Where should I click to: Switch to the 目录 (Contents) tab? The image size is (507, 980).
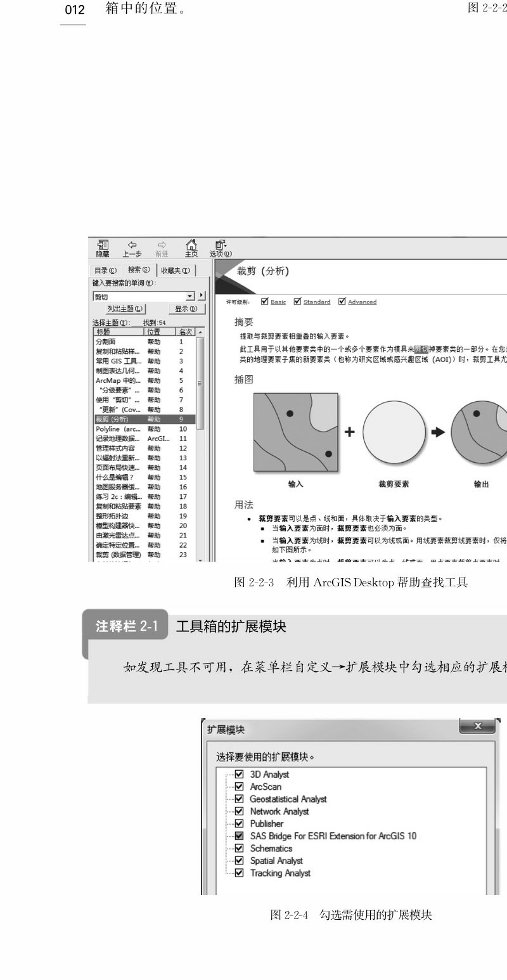tap(106, 271)
